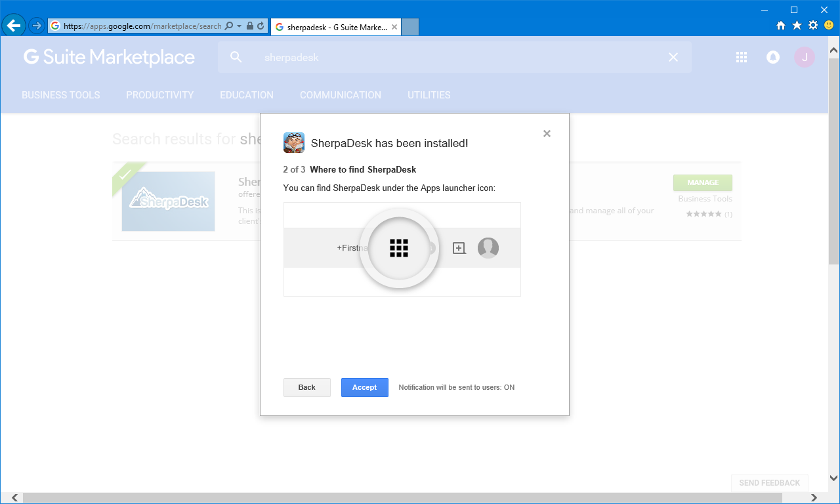840x504 pixels.
Task: Refresh the page from the address bar
Action: pos(261,26)
